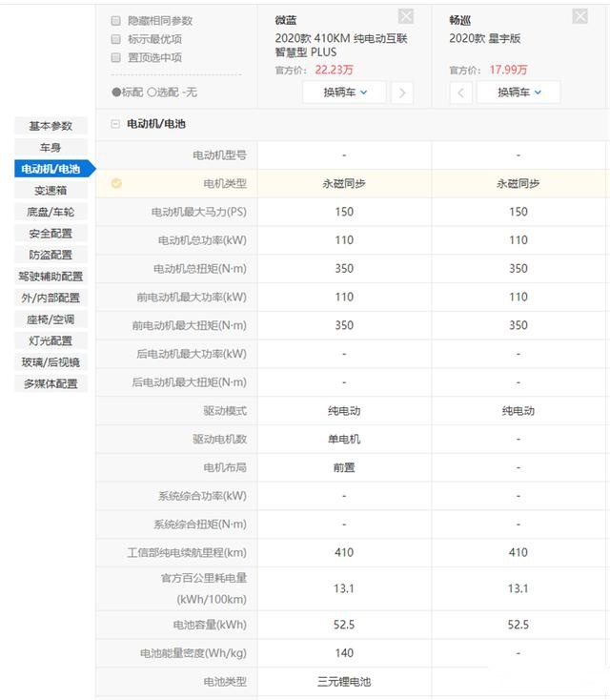Open 驾驶辅助配置 in sidebar

pos(51,277)
